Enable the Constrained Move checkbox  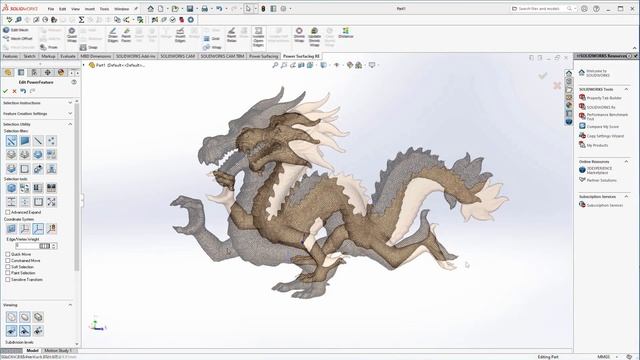coord(8,260)
